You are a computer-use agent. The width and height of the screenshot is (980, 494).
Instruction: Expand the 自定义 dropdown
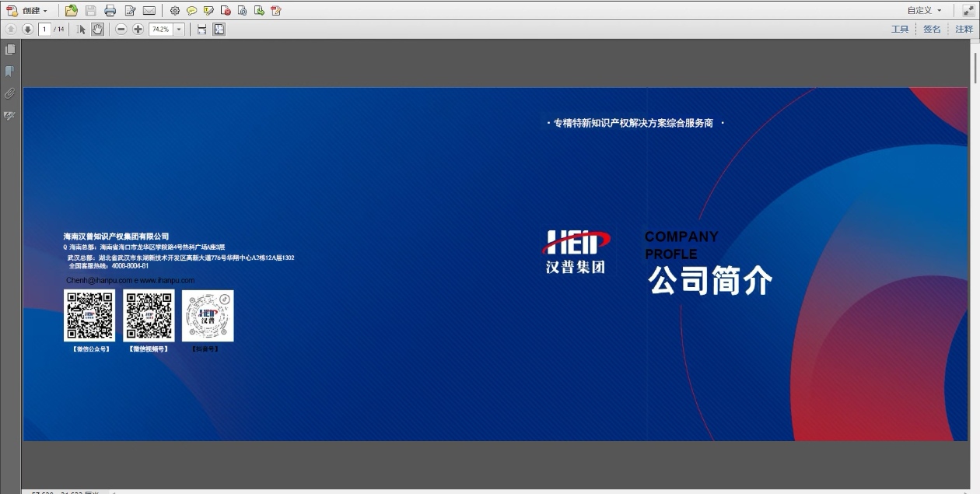pos(924,10)
